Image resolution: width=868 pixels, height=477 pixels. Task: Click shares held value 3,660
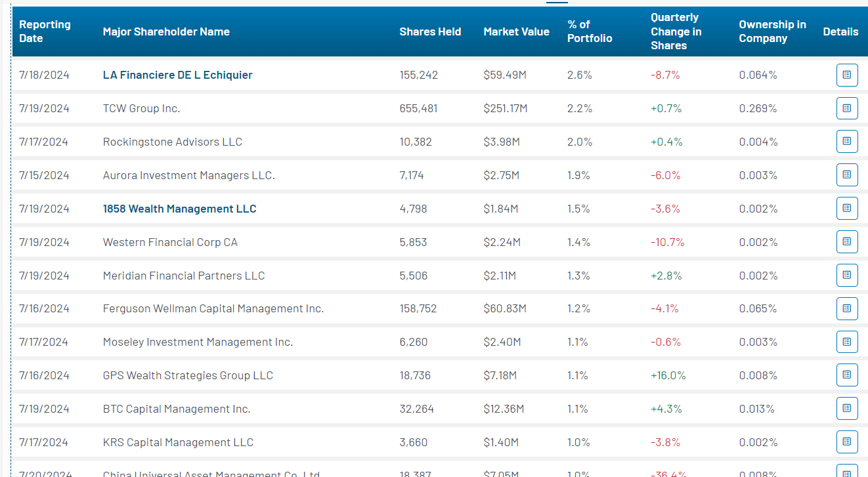(x=414, y=442)
